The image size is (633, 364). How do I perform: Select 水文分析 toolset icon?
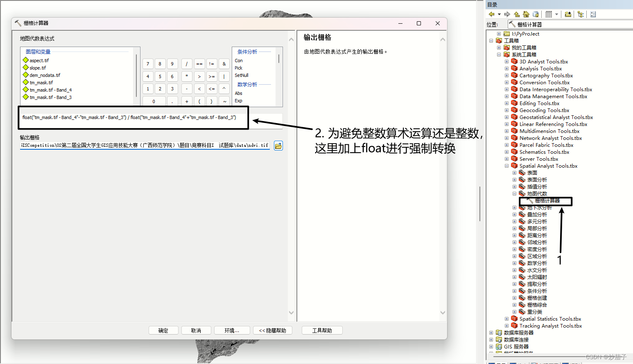[x=522, y=270]
